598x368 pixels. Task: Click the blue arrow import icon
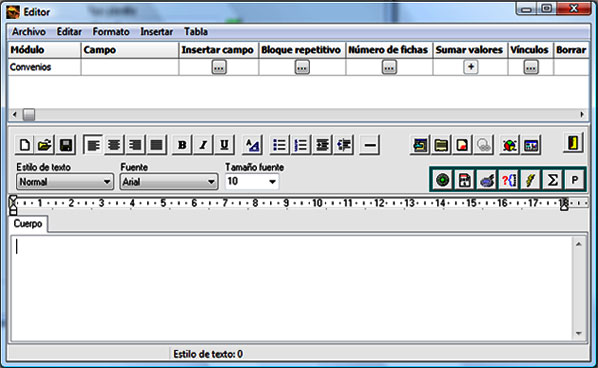(x=420, y=145)
